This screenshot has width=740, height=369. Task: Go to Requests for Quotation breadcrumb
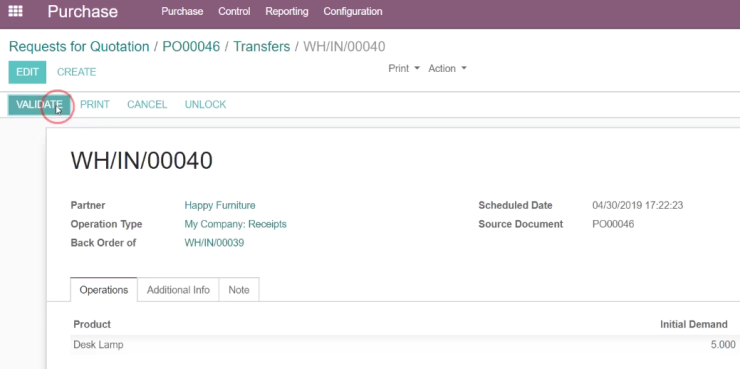click(x=79, y=47)
